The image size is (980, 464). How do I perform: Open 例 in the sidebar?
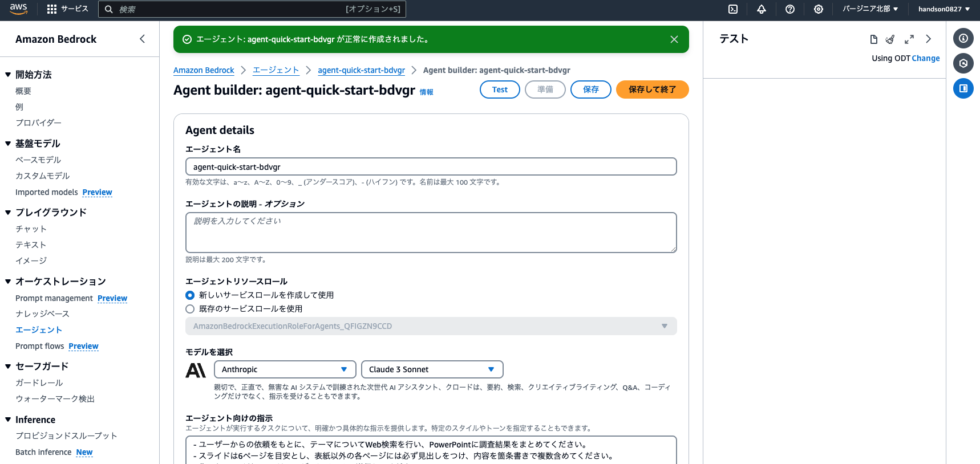coord(19,107)
